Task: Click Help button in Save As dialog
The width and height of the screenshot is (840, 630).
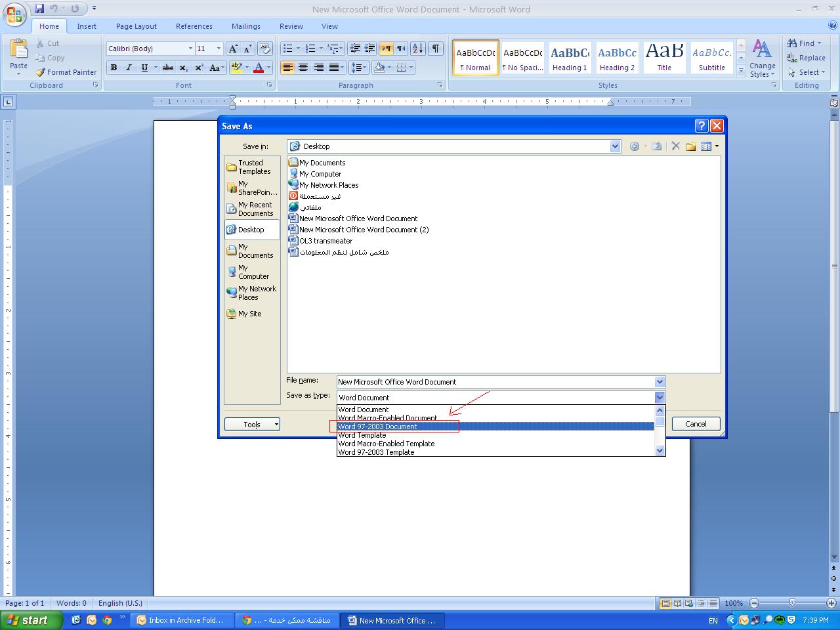Action: (702, 126)
